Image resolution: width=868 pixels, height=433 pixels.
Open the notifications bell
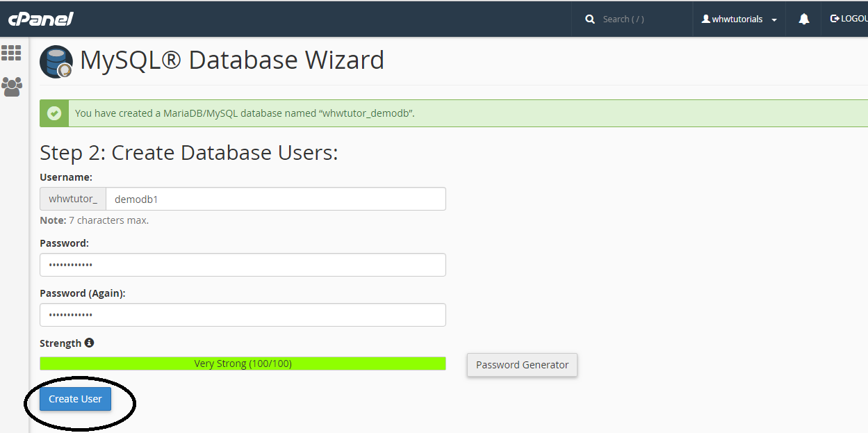pos(803,19)
